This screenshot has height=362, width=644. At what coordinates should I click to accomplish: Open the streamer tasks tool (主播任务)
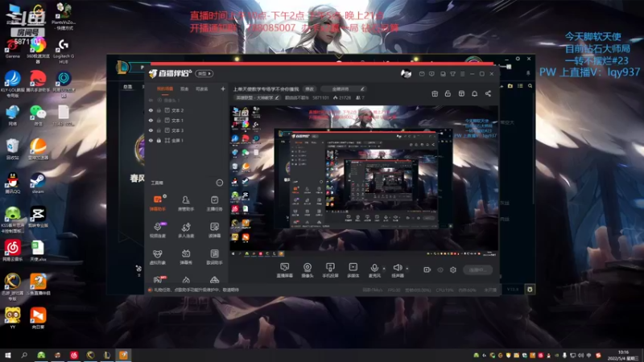coord(214,203)
